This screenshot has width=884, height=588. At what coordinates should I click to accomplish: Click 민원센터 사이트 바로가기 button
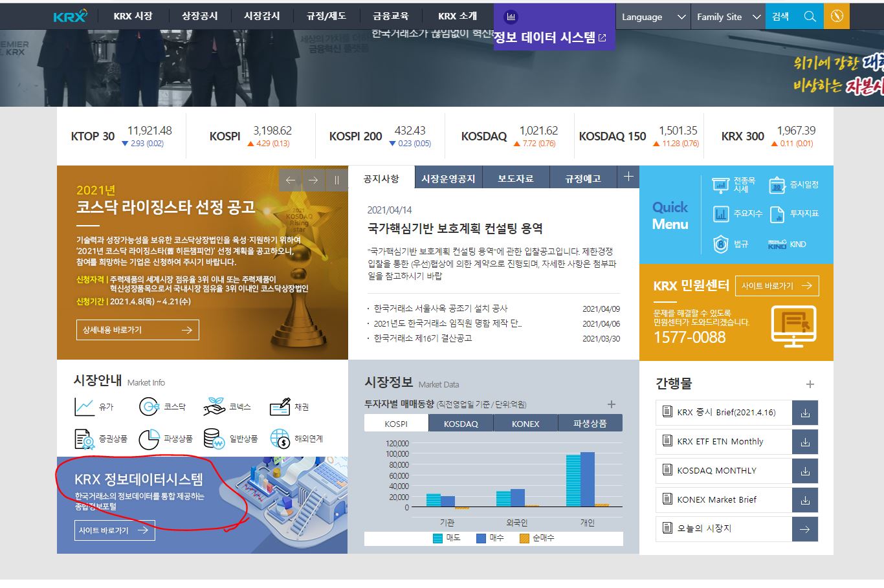point(777,286)
